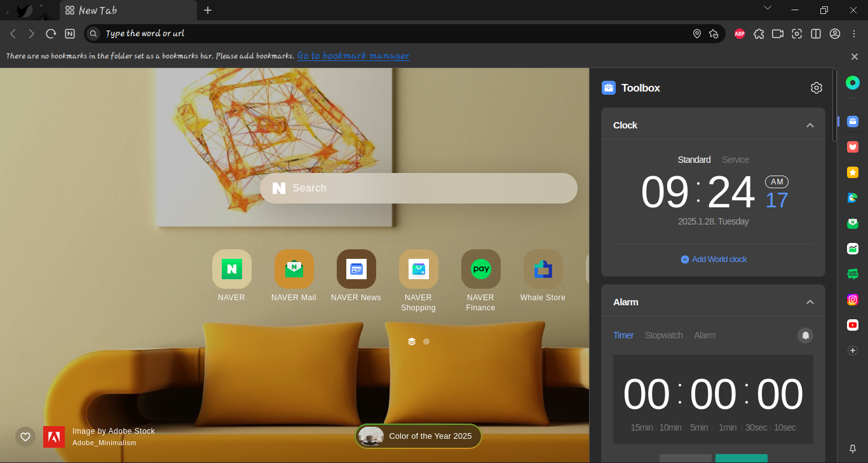Screen dimensions: 868x463
Task: Open the tab search dropdown arrow
Action: (x=768, y=8)
